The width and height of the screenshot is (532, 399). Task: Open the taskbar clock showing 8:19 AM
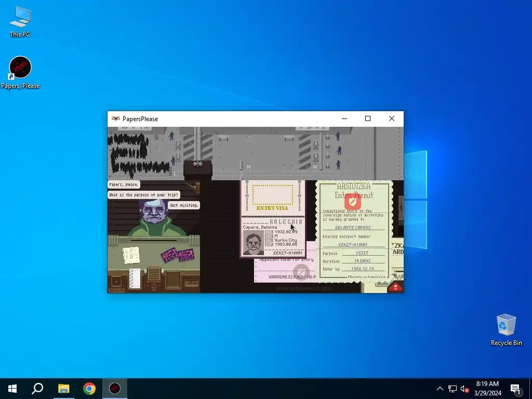[487, 389]
